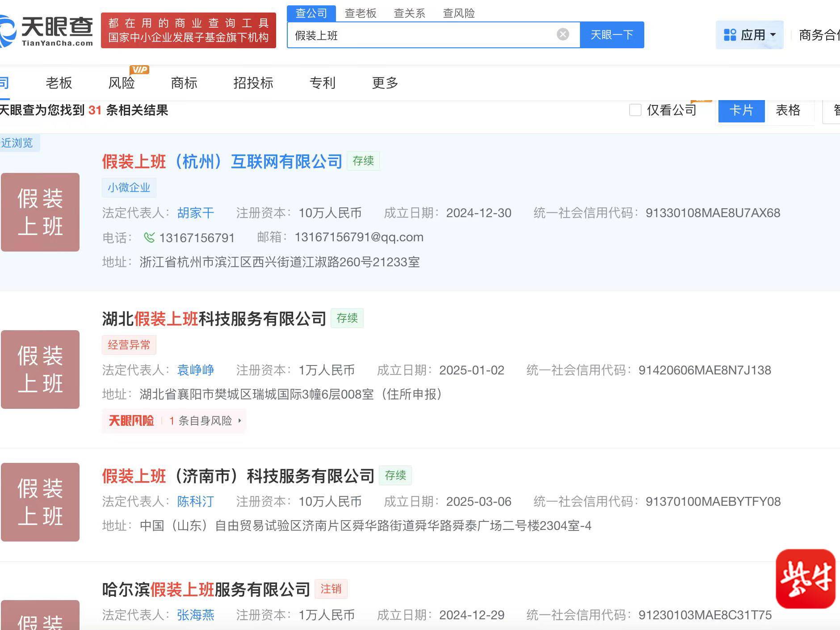This screenshot has width=840, height=630.
Task: Switch to the 查老板 search tab
Action: tap(361, 13)
